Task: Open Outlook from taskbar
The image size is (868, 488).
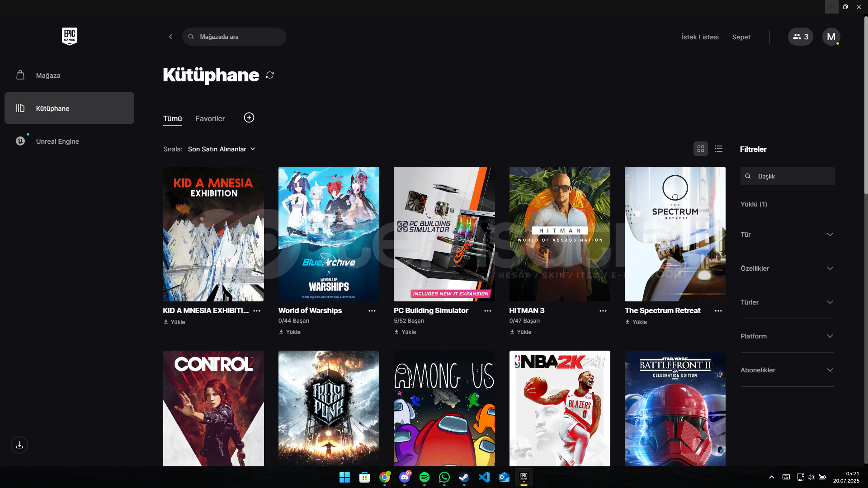Action: (504, 477)
